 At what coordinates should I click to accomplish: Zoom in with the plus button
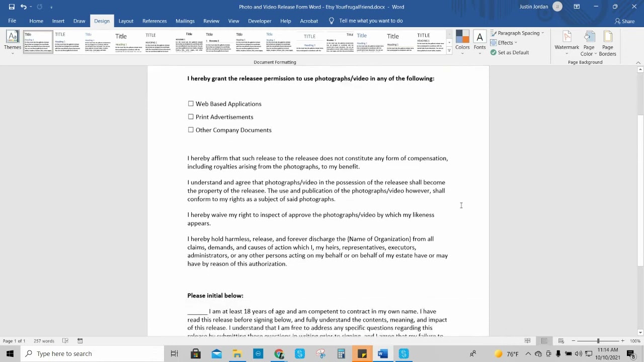coord(622,341)
